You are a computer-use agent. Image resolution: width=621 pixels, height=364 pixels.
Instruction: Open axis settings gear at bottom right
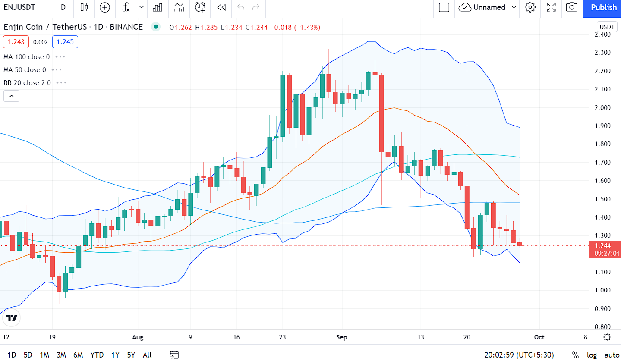point(607,337)
